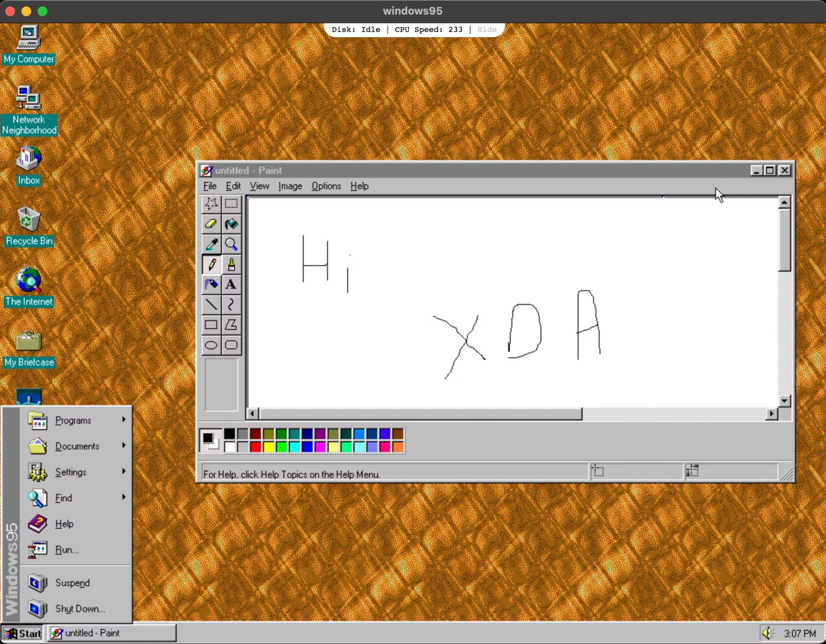Open the Recycle Bin
826x644 pixels.
(x=29, y=226)
